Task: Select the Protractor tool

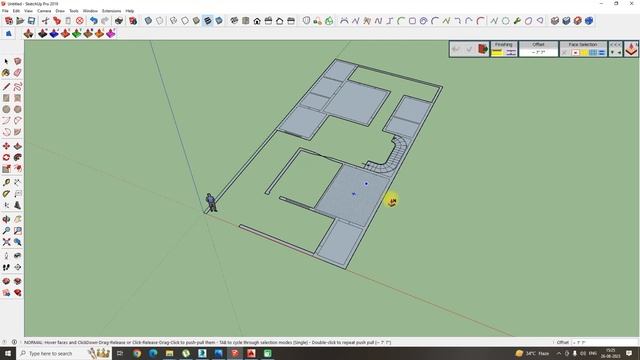Action: [6, 194]
